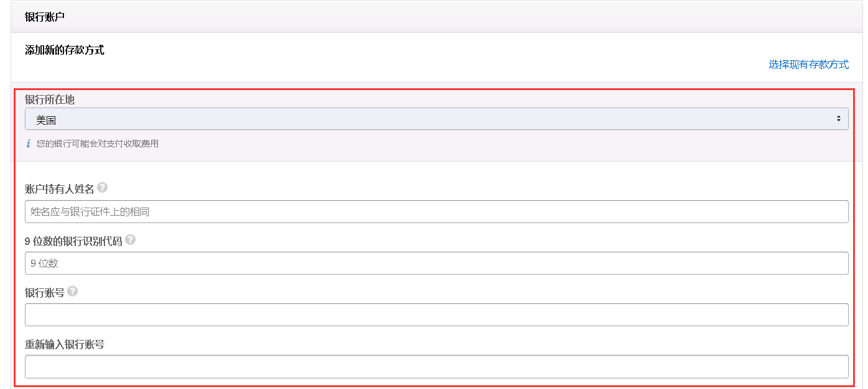
Task: Click the 重新输入银行账号 label
Action: [x=65, y=344]
